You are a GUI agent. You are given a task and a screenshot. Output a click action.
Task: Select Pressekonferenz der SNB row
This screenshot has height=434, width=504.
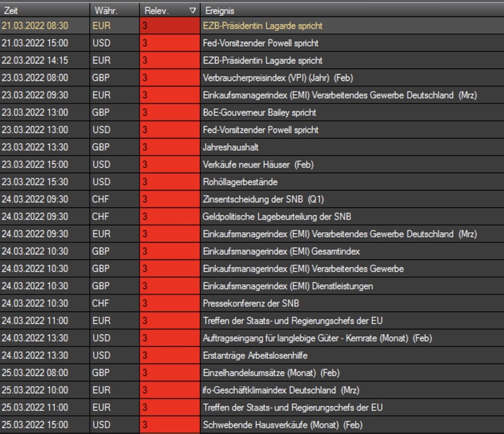point(251,303)
